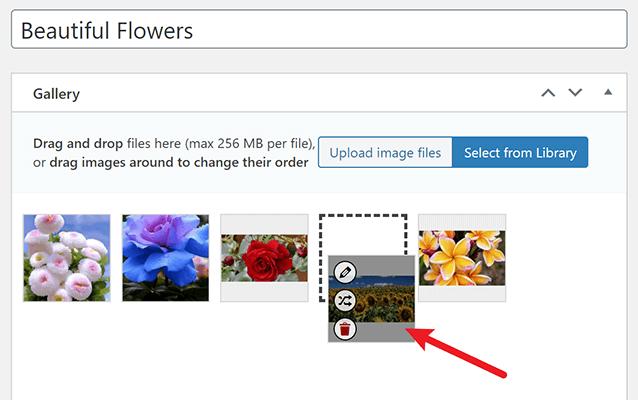Click the drag and drop upload area text

(x=174, y=153)
